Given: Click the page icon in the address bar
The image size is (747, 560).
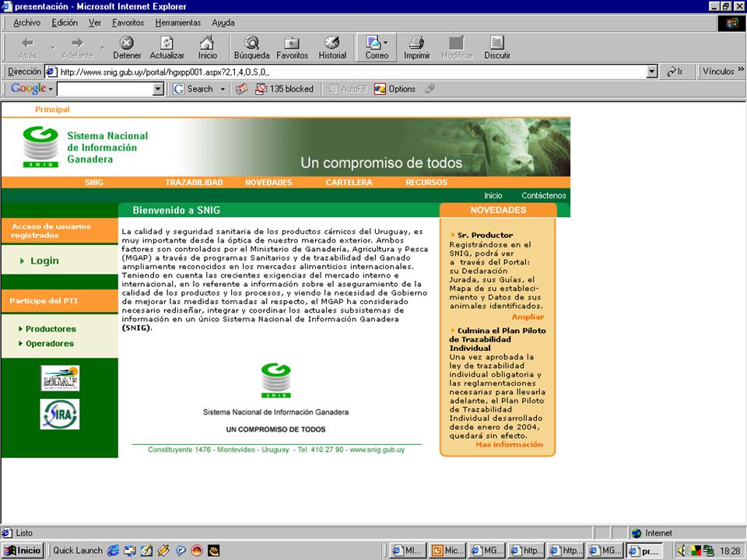Looking at the screenshot, I should coord(51,72).
